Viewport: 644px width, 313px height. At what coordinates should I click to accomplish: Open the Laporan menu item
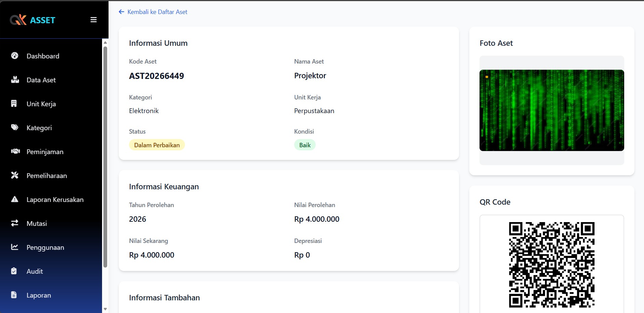[x=39, y=295]
